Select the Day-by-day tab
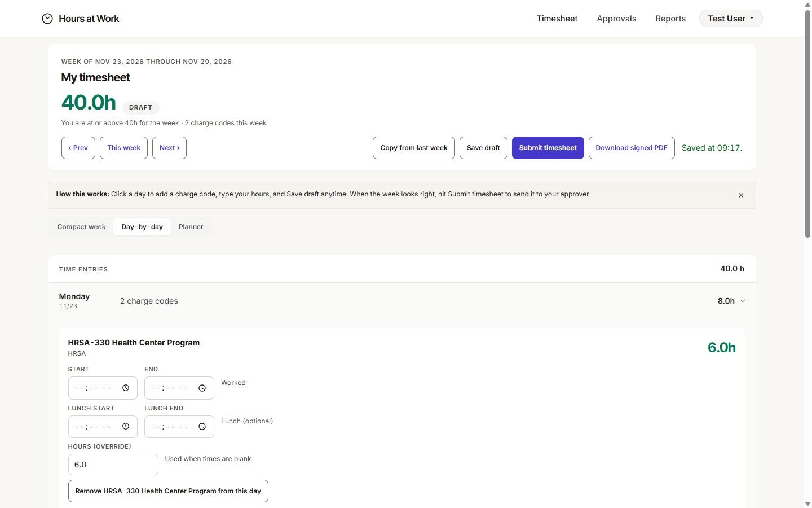The height and width of the screenshot is (508, 812). pyautogui.click(x=142, y=227)
